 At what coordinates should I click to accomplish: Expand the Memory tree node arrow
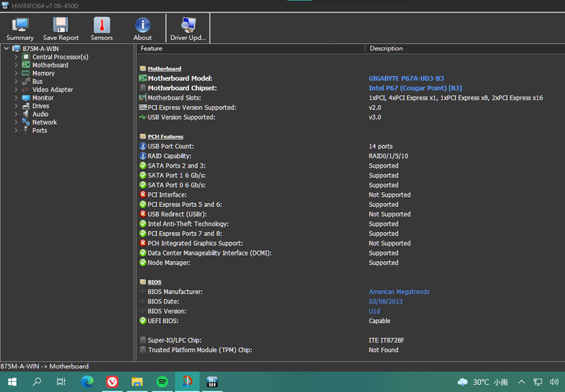point(16,73)
